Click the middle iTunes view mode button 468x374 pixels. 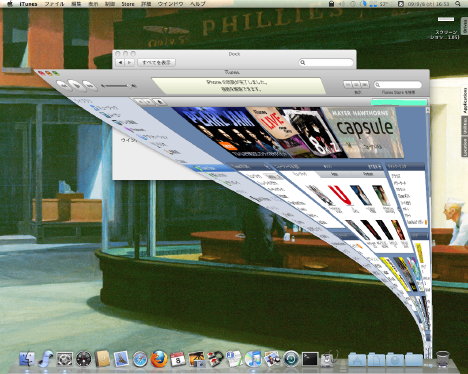[356, 85]
